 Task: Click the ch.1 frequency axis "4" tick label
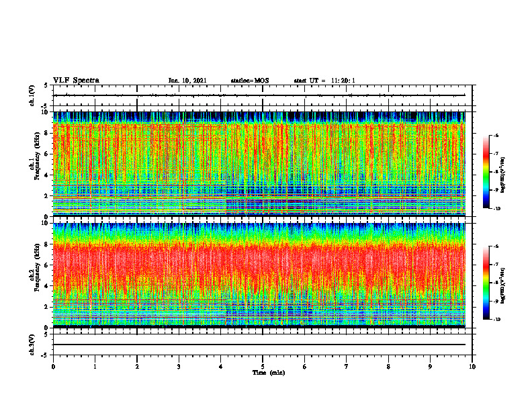(x=47, y=175)
